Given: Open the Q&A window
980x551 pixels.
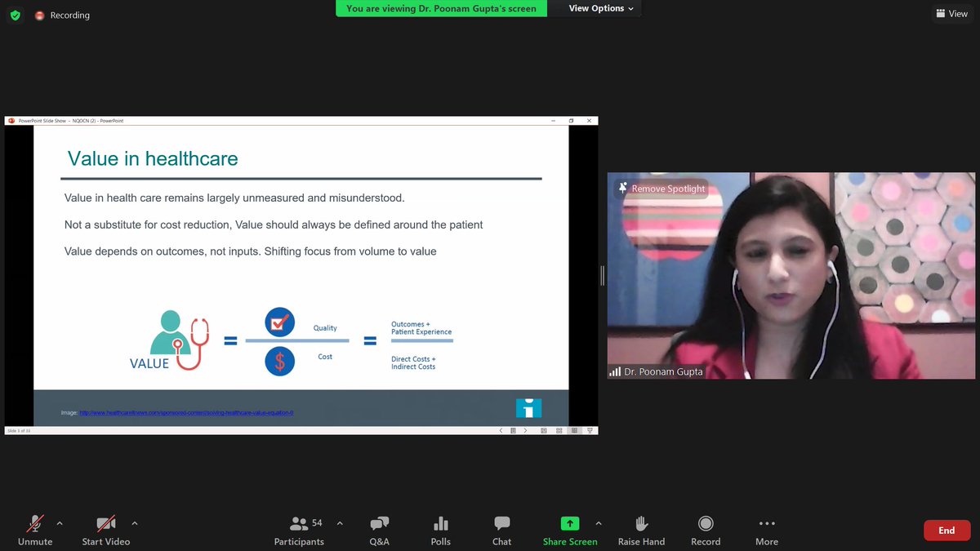Looking at the screenshot, I should 379,531.
